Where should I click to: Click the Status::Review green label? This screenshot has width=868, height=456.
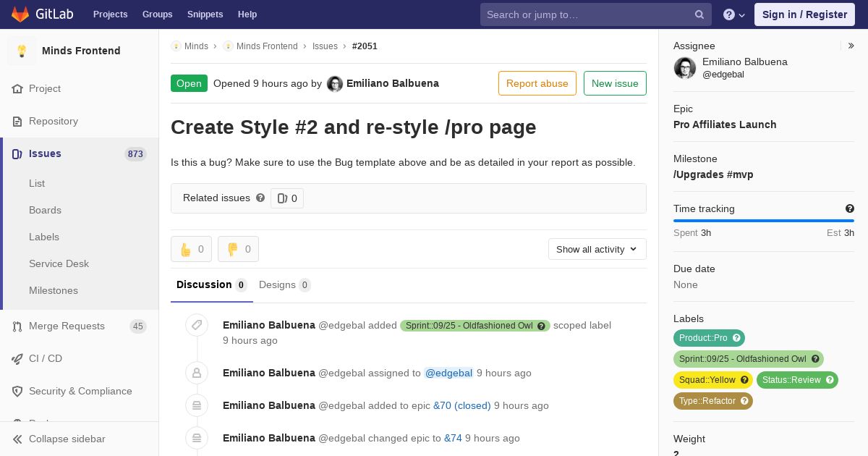pos(797,380)
